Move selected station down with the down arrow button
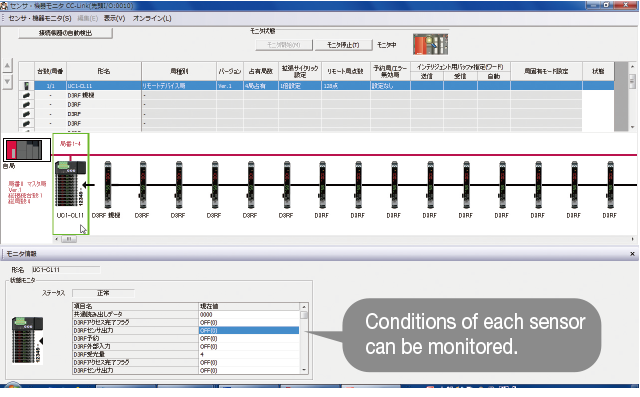 click(7, 81)
